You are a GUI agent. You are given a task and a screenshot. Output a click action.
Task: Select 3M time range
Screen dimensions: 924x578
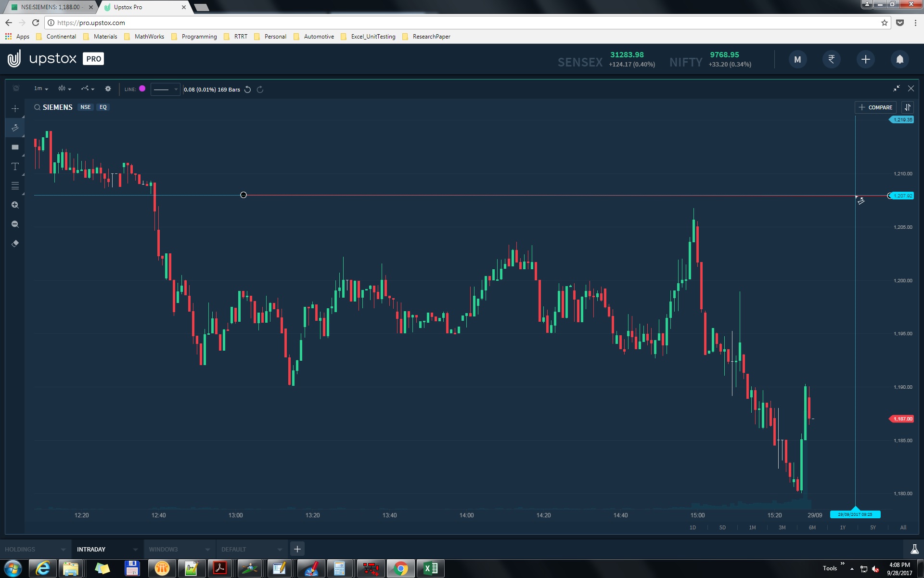point(782,527)
